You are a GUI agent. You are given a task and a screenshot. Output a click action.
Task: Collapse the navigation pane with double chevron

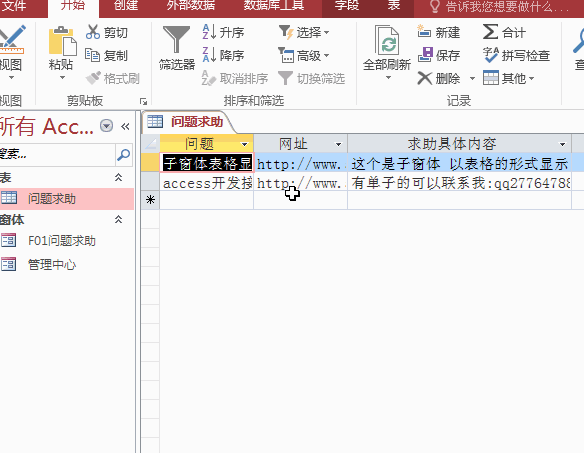coord(125,127)
